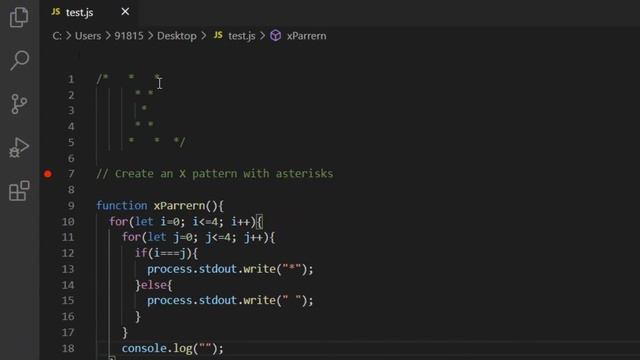The height and width of the screenshot is (360, 640).
Task: Click the JS file icon on test.js tab
Action: 56,12
